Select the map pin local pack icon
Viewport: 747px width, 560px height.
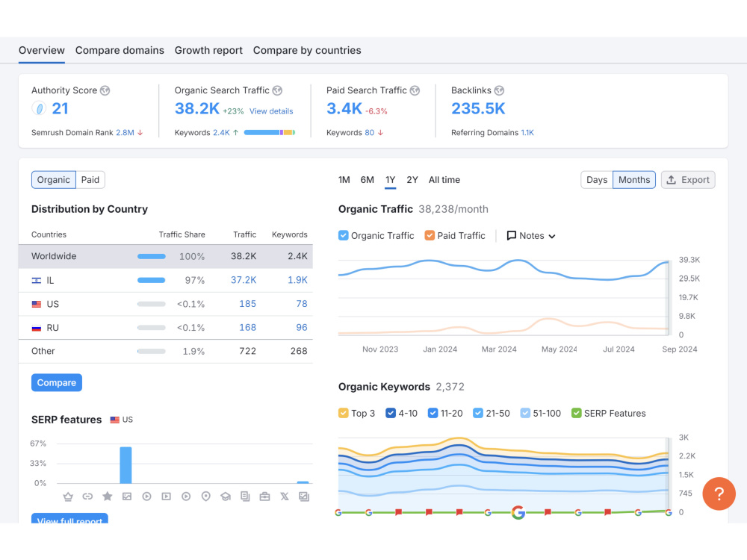206,497
